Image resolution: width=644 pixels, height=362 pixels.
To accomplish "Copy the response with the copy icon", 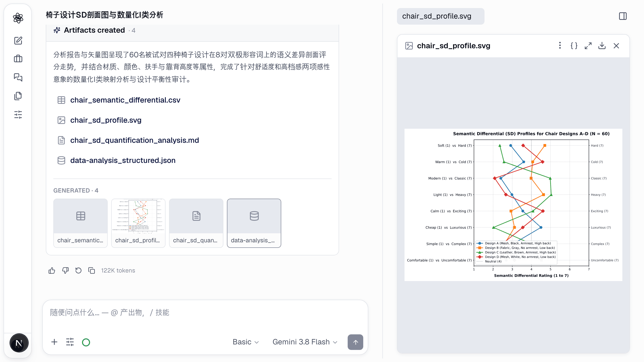I will (92, 270).
